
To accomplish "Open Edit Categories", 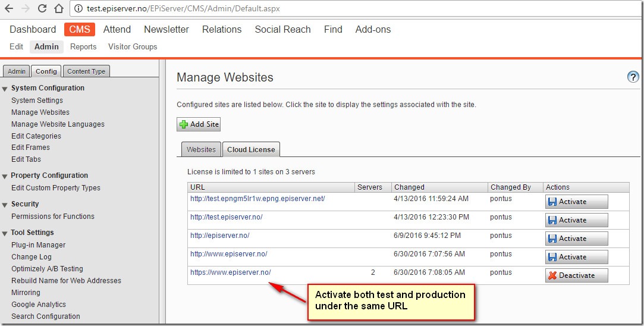I will point(36,136).
